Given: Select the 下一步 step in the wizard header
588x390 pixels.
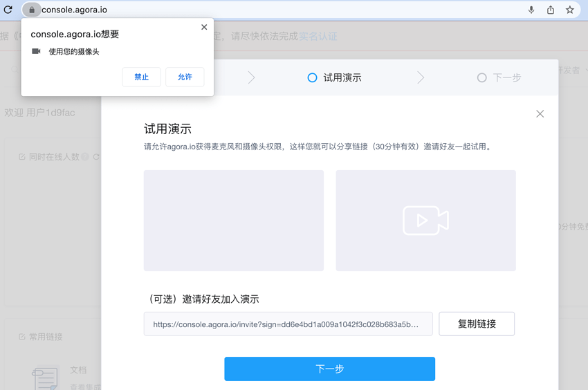Looking at the screenshot, I should coord(499,77).
